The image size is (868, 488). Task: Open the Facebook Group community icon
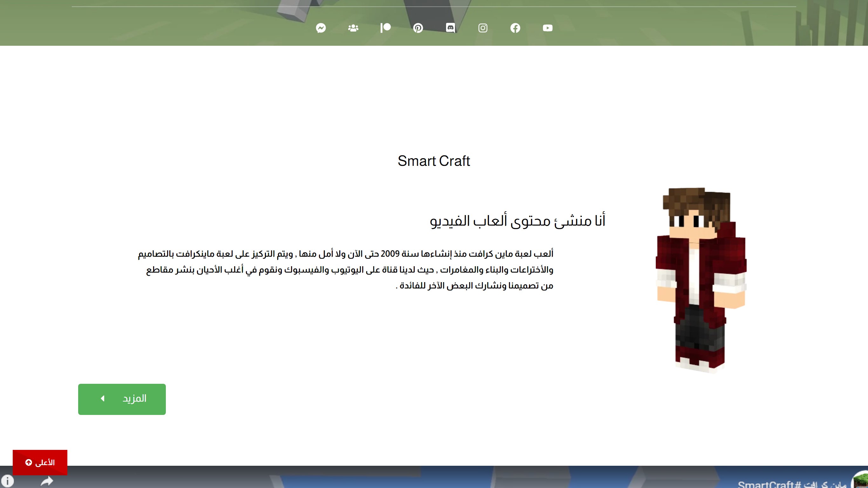(354, 28)
